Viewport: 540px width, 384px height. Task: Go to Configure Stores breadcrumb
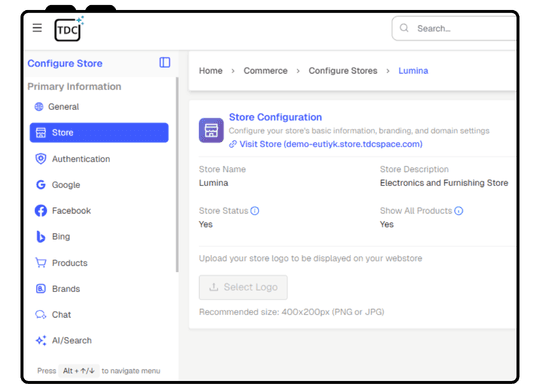pyautogui.click(x=343, y=71)
